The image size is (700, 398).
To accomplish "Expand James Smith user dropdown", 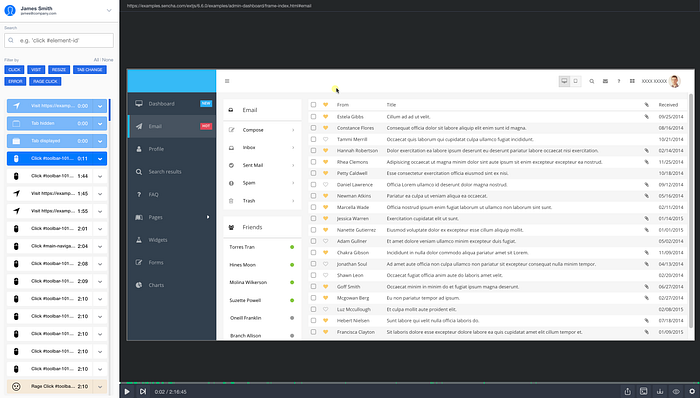I will click(x=109, y=10).
